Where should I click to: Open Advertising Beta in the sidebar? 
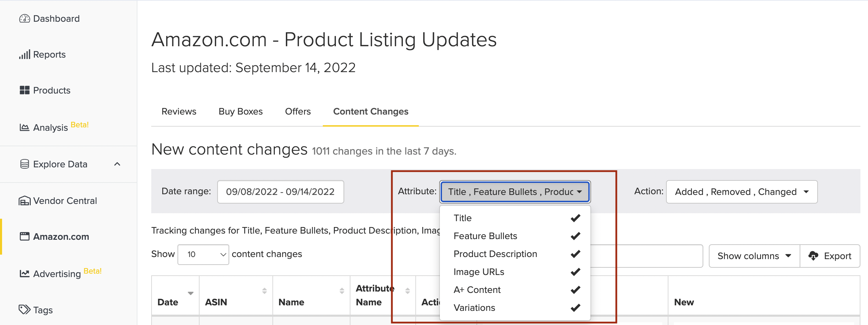coord(60,273)
